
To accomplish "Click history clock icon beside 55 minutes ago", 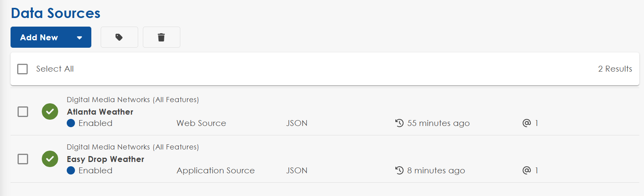I will (x=399, y=123).
